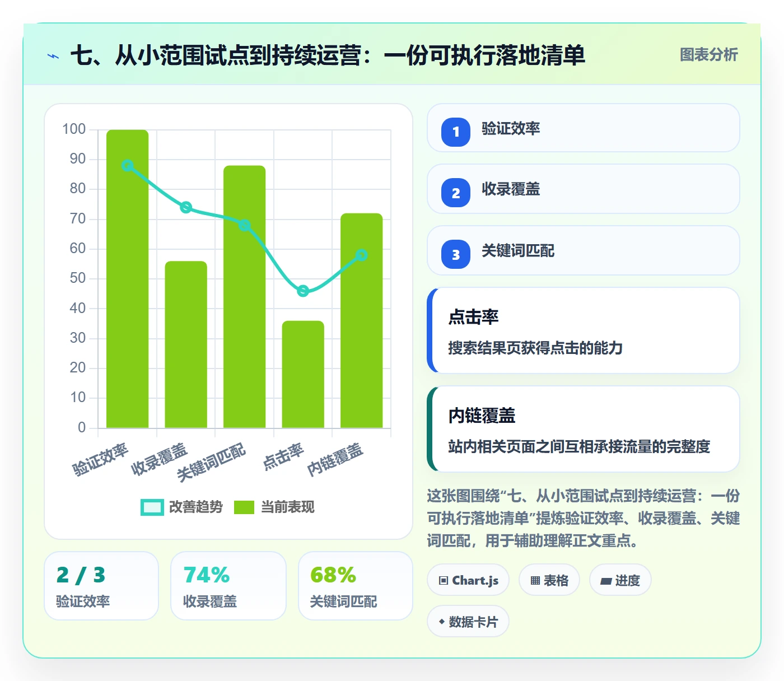Click the 验证效率 green bar in the chart
This screenshot has width=784, height=681.
[x=128, y=279]
